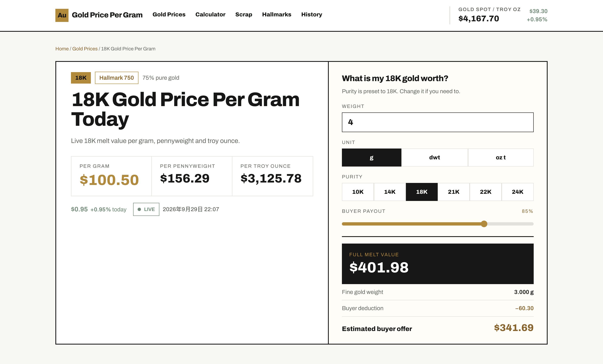Viewport: 603px width, 364px height.
Task: Open the History nav link
Action: point(312,14)
